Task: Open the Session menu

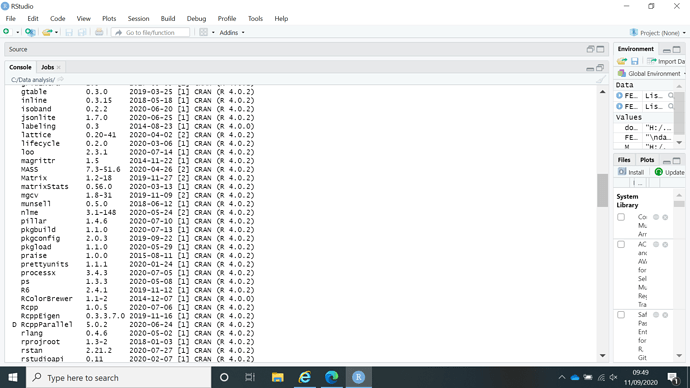Action: point(138,18)
